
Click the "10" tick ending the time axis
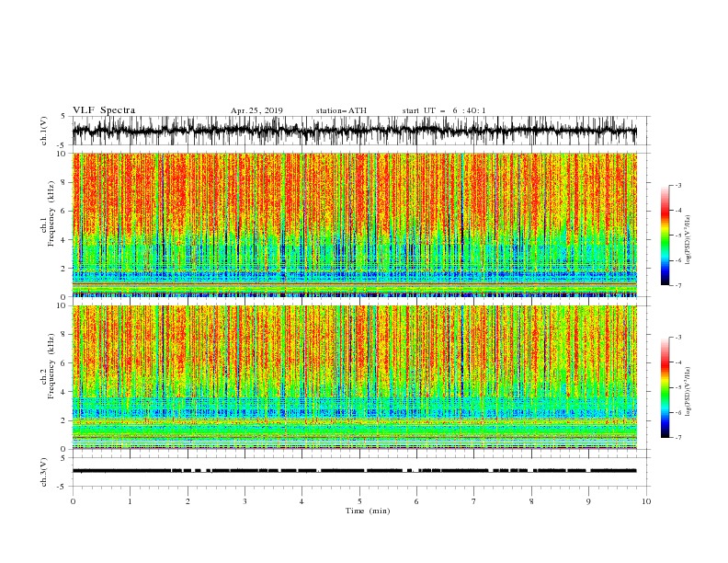[x=646, y=501]
